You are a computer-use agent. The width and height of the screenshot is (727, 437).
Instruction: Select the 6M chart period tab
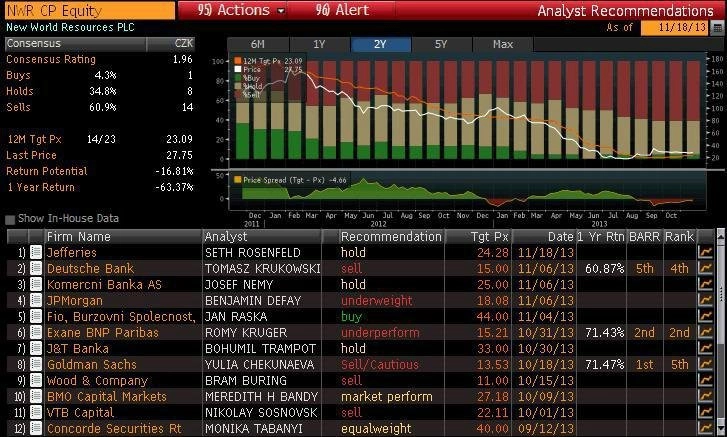click(x=258, y=44)
